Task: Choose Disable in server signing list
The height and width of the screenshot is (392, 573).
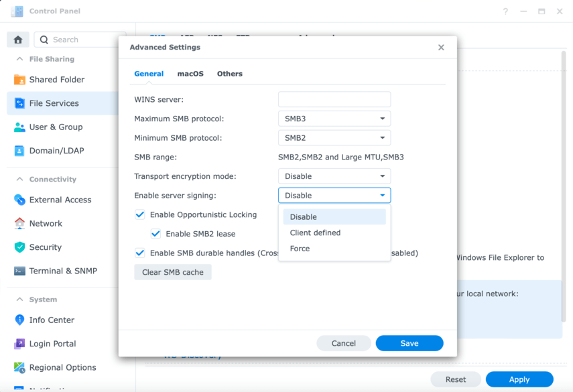Action: pos(334,216)
